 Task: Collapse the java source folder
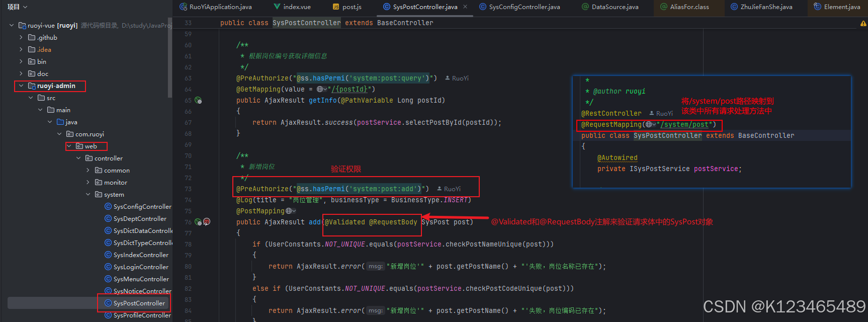(50, 122)
